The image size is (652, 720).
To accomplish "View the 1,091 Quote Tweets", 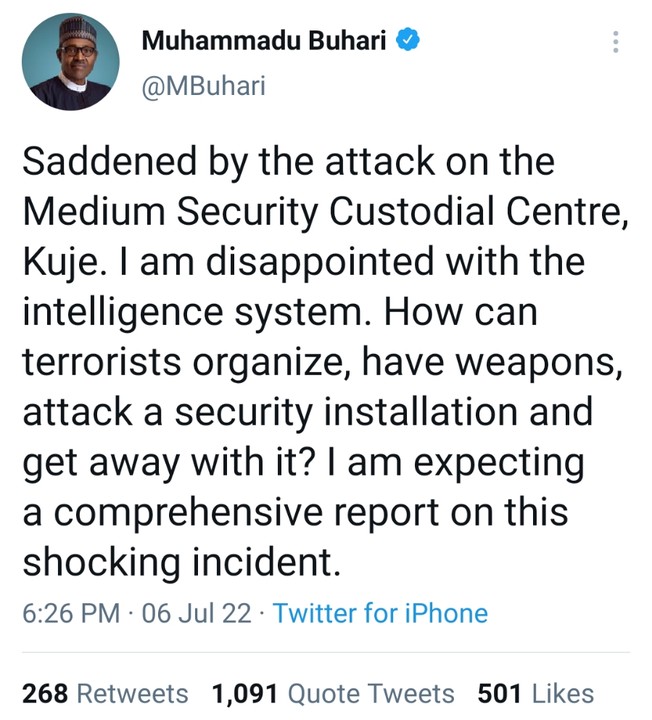I will tap(333, 693).
